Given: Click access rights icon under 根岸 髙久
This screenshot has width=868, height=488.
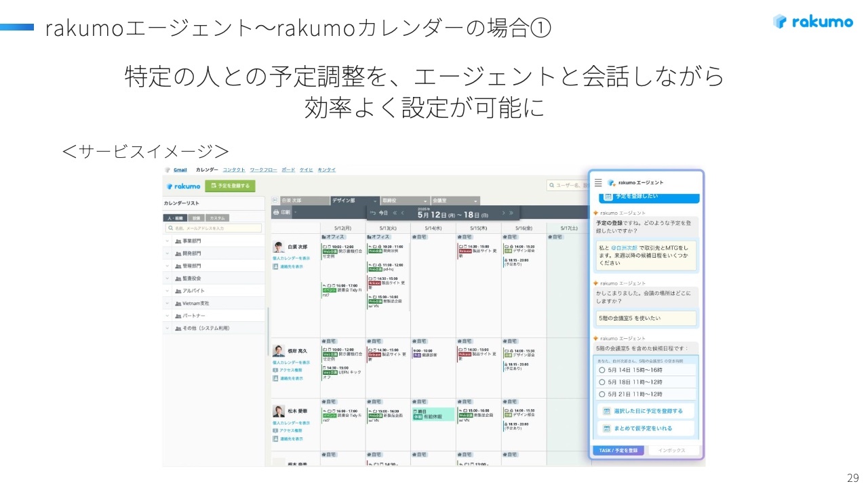Looking at the screenshot, I should [x=275, y=370].
